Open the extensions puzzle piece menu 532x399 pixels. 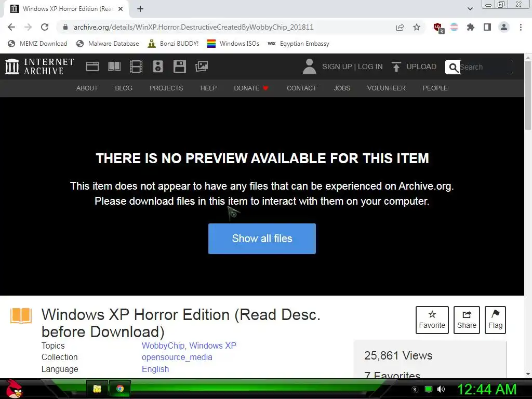click(x=471, y=27)
